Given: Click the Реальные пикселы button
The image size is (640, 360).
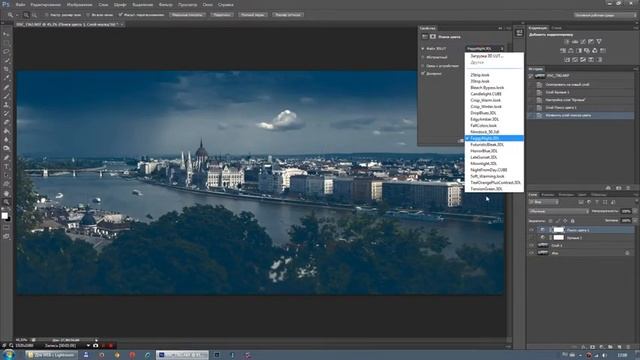Looking at the screenshot, I should click(x=187, y=15).
